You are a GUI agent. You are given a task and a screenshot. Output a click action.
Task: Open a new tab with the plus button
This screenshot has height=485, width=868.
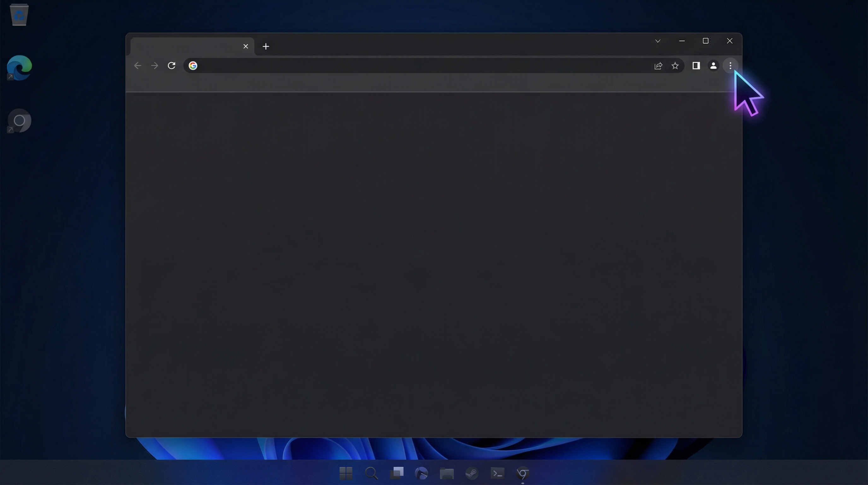click(266, 46)
